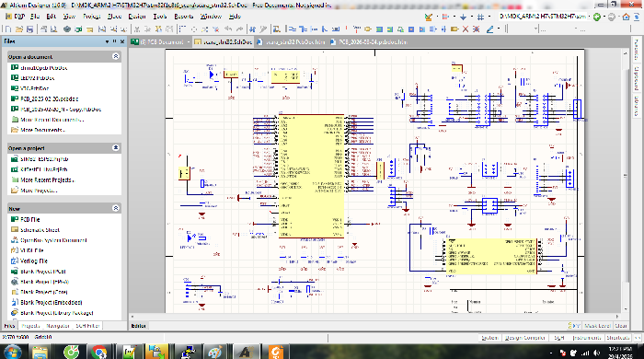
Task: Collapse the New section
Action: (x=116, y=208)
